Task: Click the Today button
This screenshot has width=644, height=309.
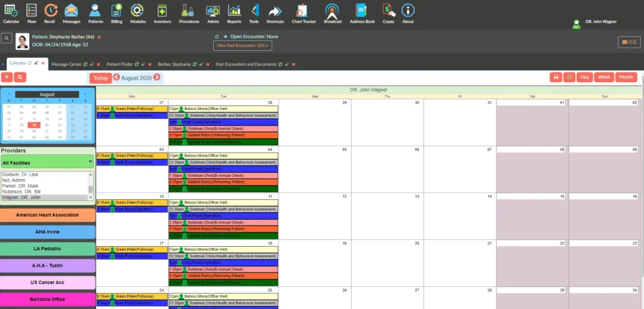Action: pos(100,78)
